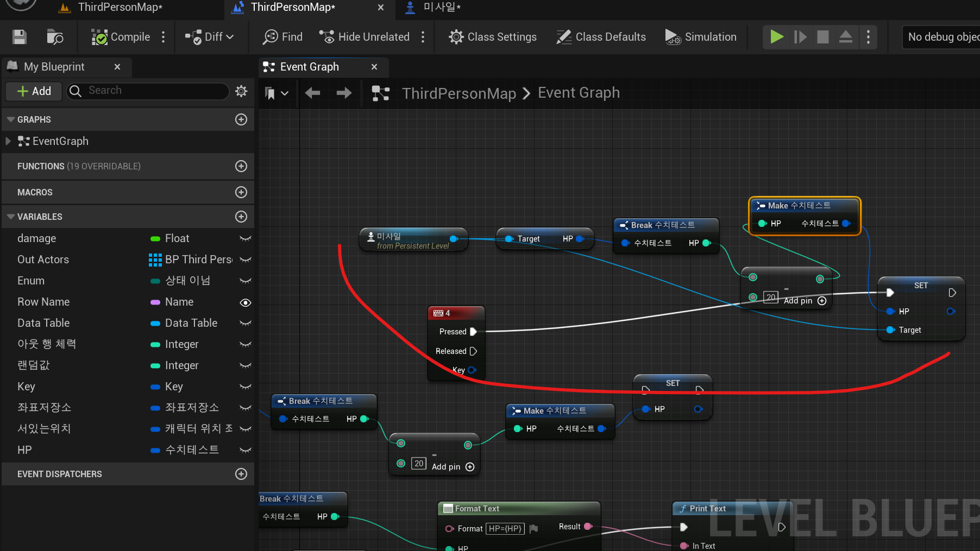Toggle visibility eye for Enum variable
980x551 pixels.
246,281
